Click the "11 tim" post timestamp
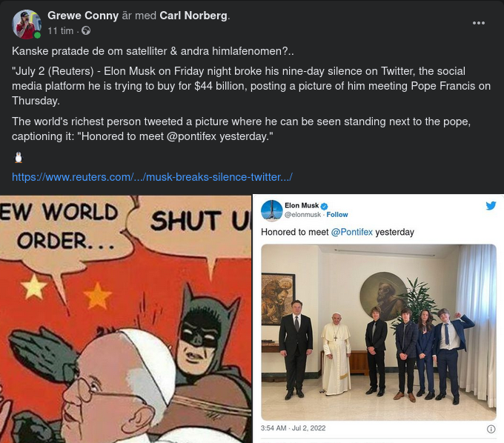504x443 pixels. (60, 31)
